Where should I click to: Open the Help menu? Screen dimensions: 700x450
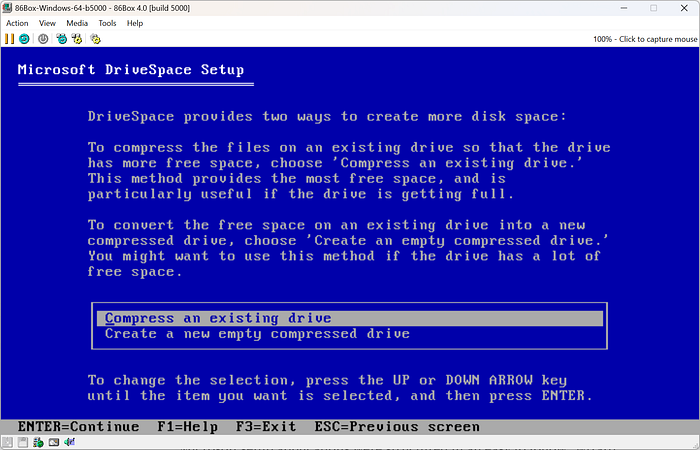[135, 23]
